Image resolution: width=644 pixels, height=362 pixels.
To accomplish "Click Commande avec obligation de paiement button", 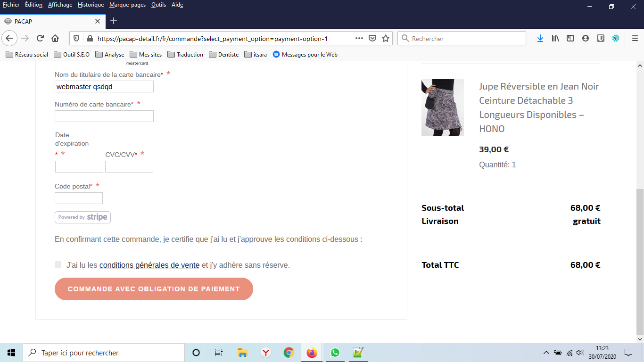I will [154, 289].
